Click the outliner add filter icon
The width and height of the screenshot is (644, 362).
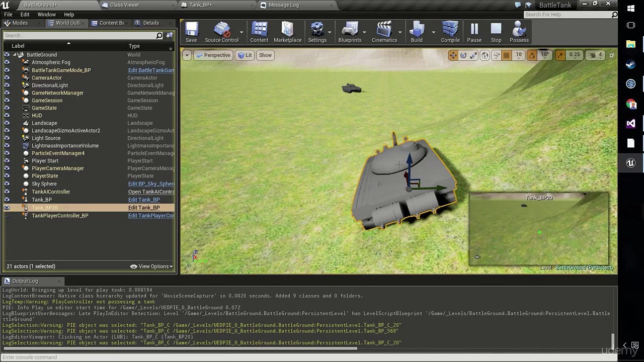170,35
